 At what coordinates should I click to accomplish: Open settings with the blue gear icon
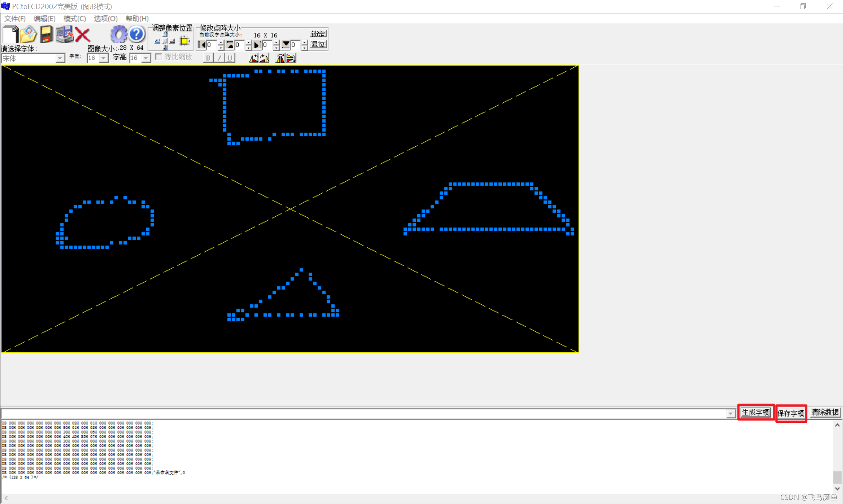(x=119, y=35)
